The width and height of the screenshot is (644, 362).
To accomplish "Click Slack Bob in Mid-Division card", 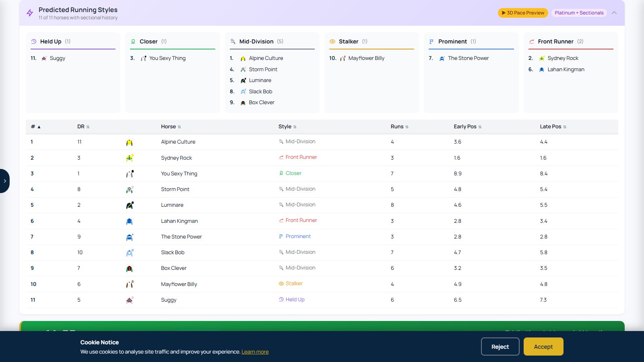I will (x=260, y=92).
